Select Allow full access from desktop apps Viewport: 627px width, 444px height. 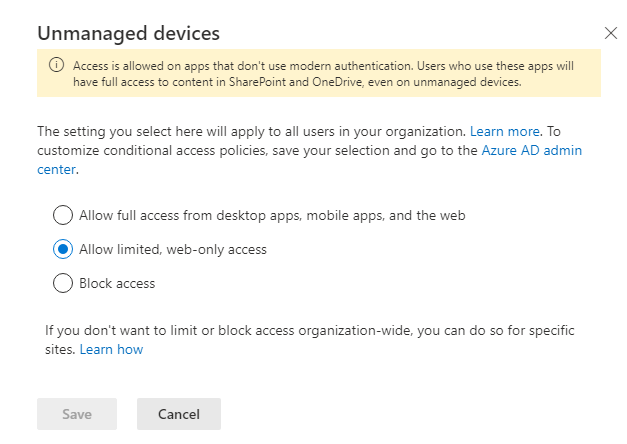[x=63, y=215]
